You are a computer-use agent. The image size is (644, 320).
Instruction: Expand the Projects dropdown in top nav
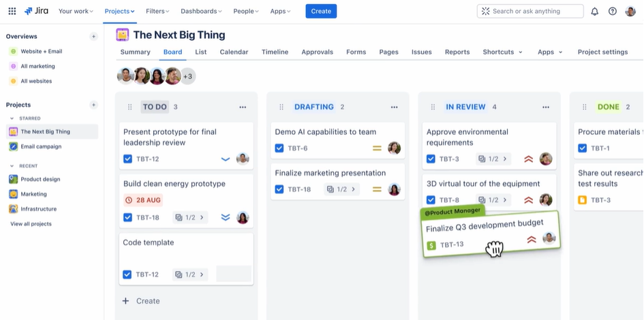tap(120, 11)
